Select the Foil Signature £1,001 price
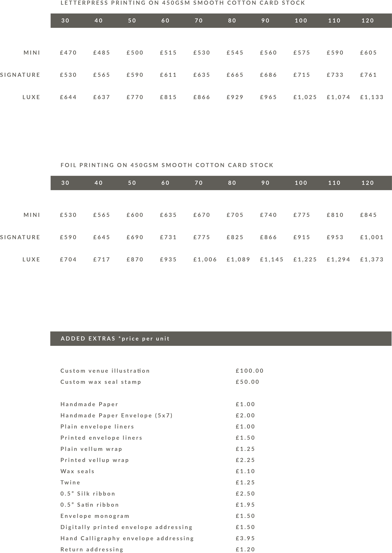Image resolution: width=392 pixels, height=553 pixels. (371, 237)
